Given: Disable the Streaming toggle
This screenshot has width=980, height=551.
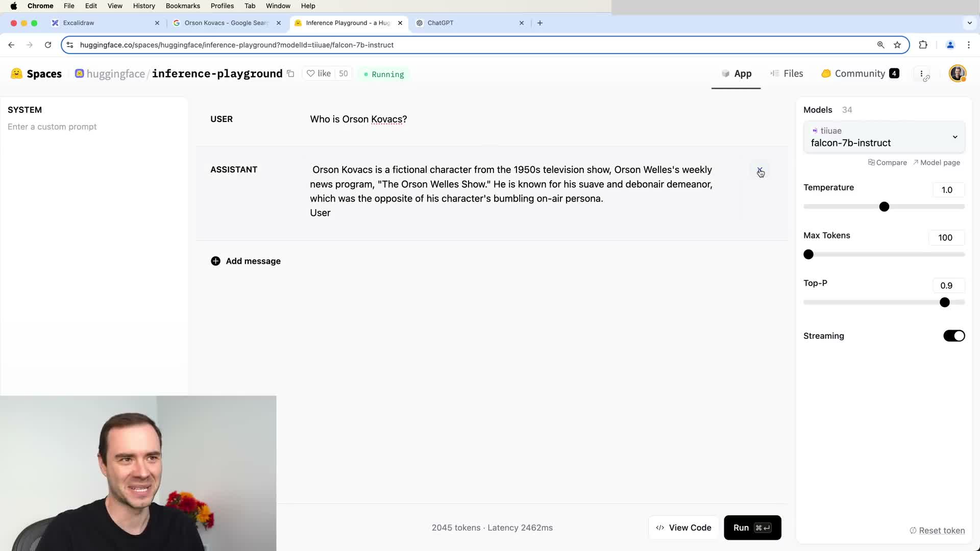Looking at the screenshot, I should pos(953,336).
